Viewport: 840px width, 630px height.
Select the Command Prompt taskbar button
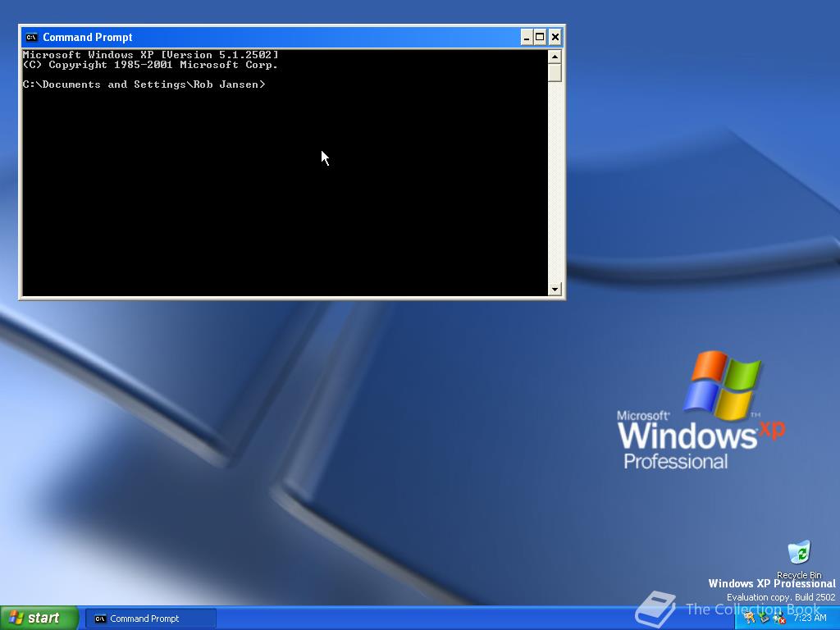click(x=151, y=619)
